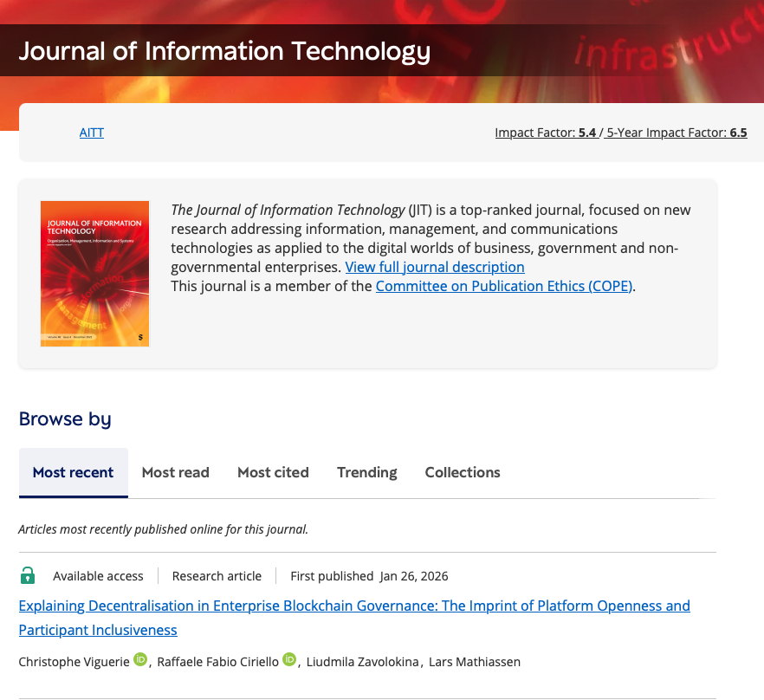Image resolution: width=764 pixels, height=700 pixels.
Task: Show the Trending articles tab
Action: (366, 473)
